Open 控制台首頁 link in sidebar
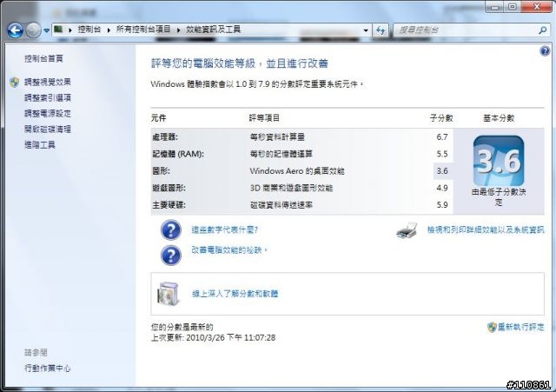The width and height of the screenshot is (556, 392). (x=44, y=59)
